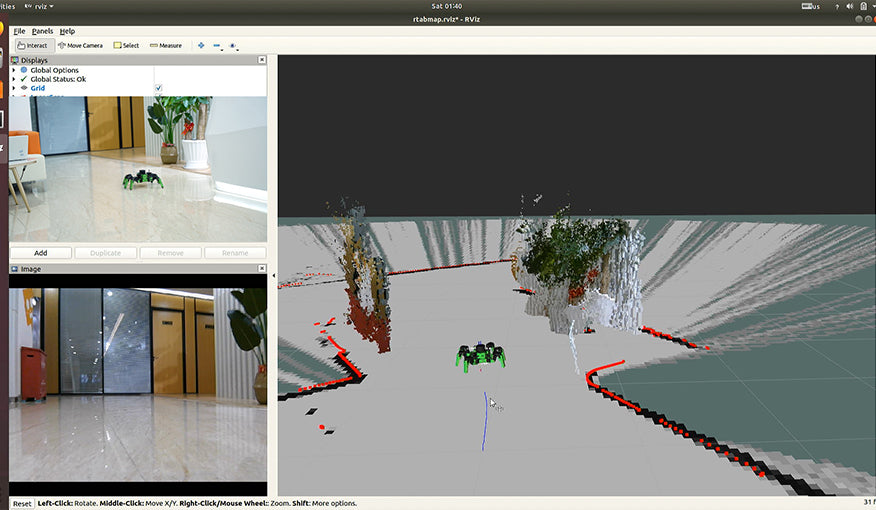Screen dimensions: 876x510
Task: Expand the Global Options tree item
Action: [x=14, y=70]
